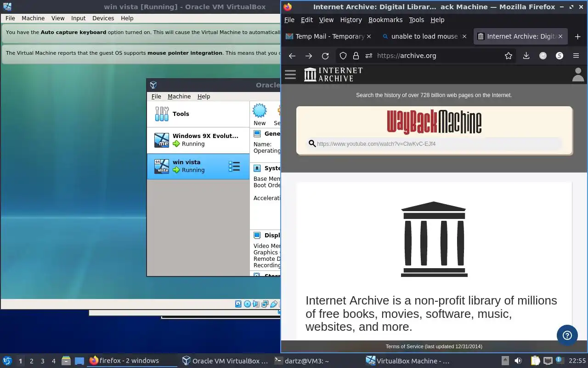Show site security padlock info

click(356, 56)
